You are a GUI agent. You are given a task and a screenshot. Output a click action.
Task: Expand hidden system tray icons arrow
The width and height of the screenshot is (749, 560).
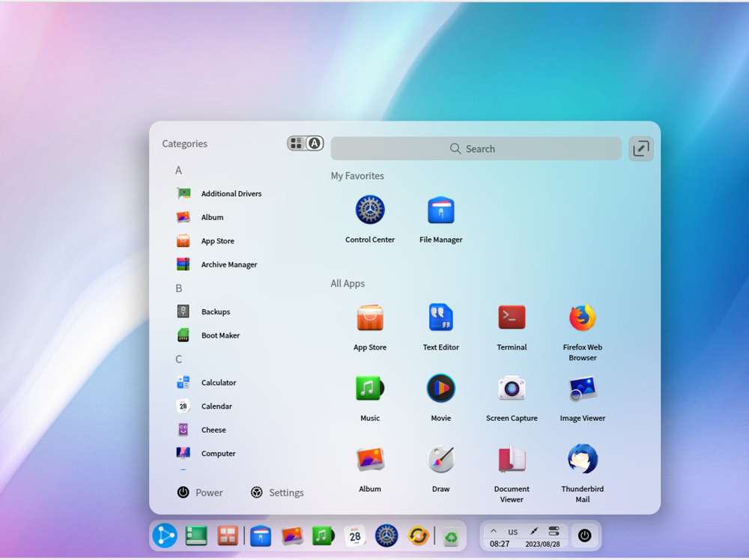coord(494,531)
